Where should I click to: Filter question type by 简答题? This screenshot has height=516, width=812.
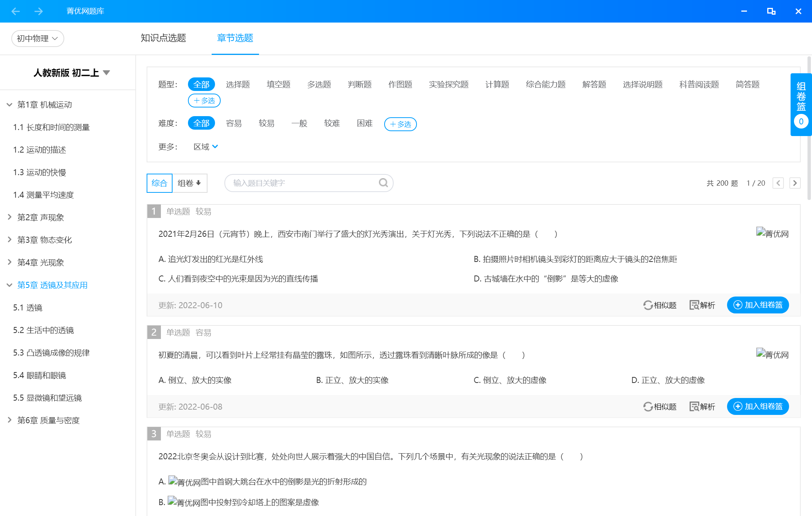pyautogui.click(x=748, y=84)
